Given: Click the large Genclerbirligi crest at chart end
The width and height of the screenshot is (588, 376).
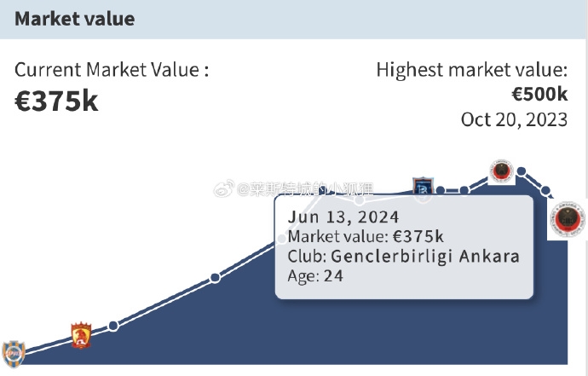Looking at the screenshot, I should (x=568, y=219).
